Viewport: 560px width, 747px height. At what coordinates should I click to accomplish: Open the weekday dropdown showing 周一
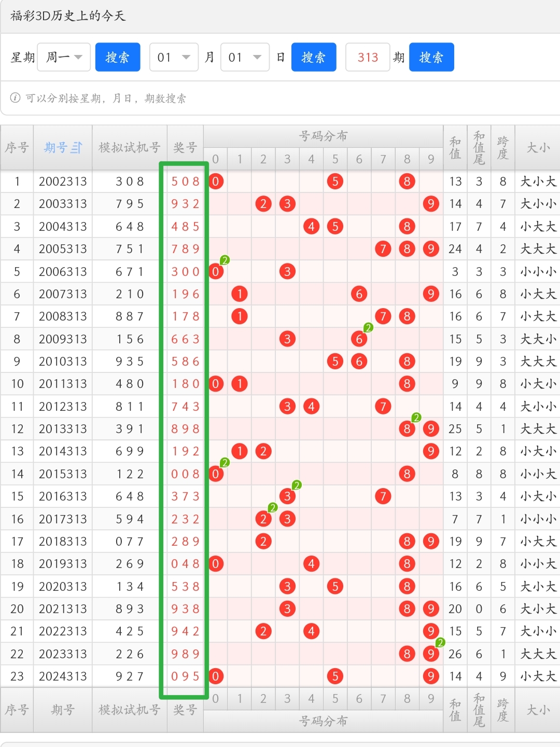point(64,57)
